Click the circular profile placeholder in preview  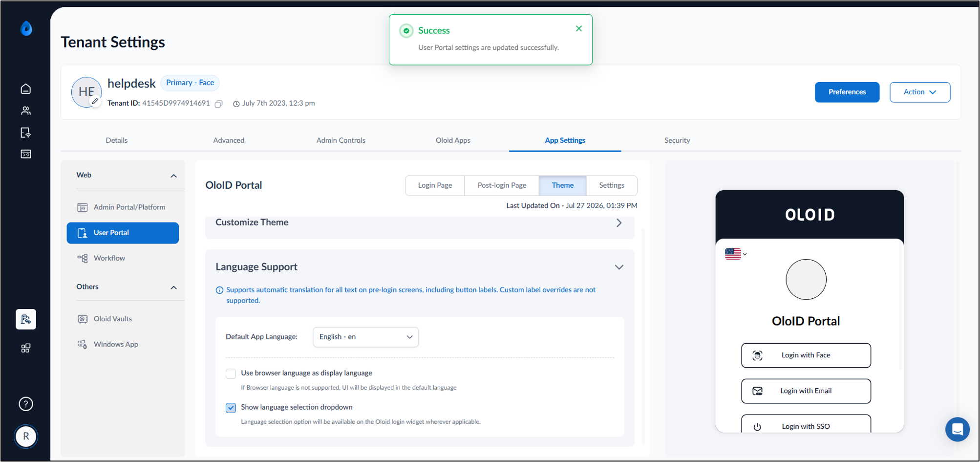[806, 280]
